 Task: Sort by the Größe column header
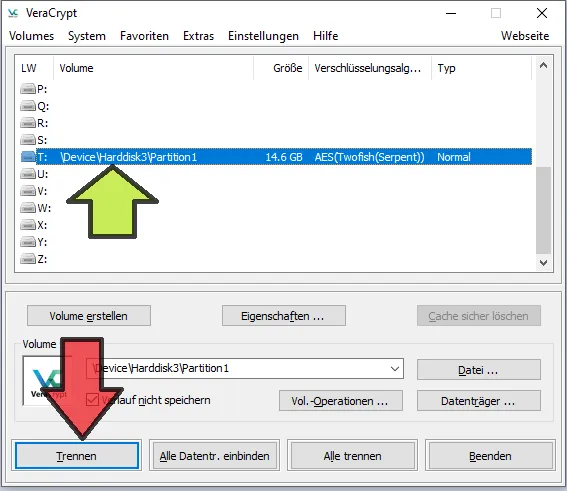point(281,68)
